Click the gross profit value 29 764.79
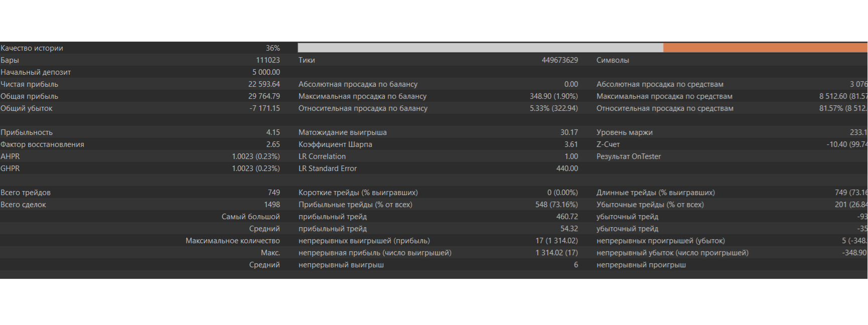 click(264, 96)
